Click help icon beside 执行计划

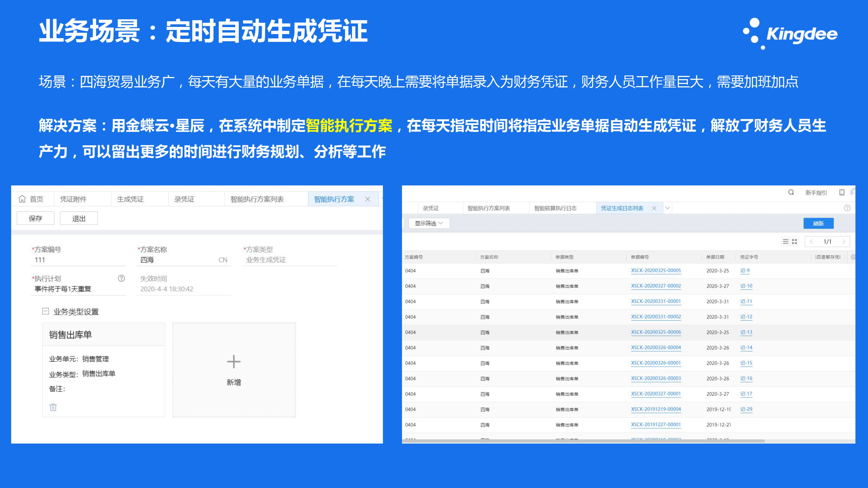coord(121,278)
